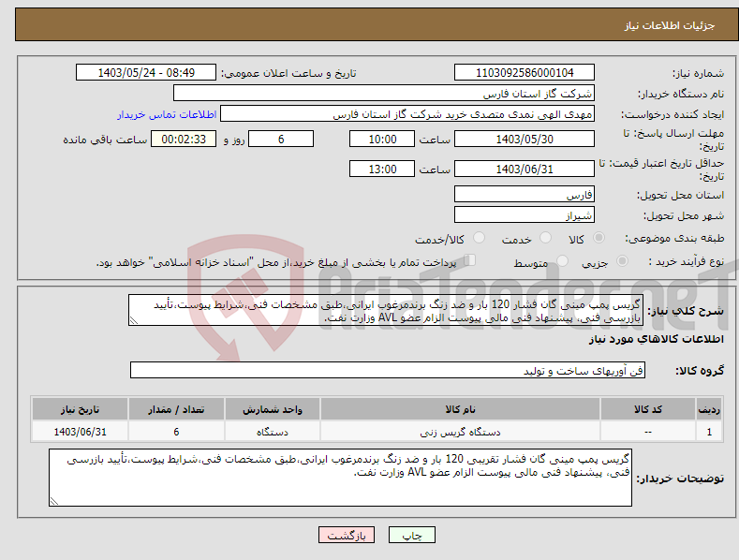Click the جزئیات اطلاعات نیاز header title
Viewport: 739px width, 560px height.
click(670, 25)
